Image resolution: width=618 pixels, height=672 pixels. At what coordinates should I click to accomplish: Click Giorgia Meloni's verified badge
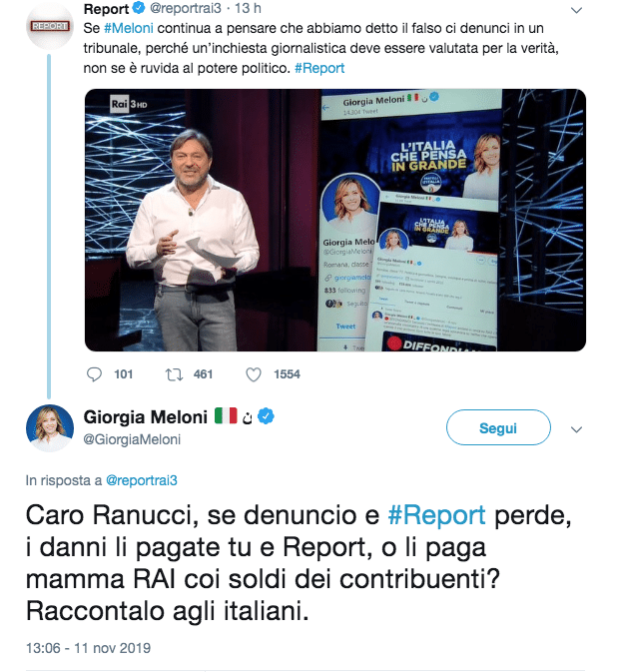tap(267, 416)
